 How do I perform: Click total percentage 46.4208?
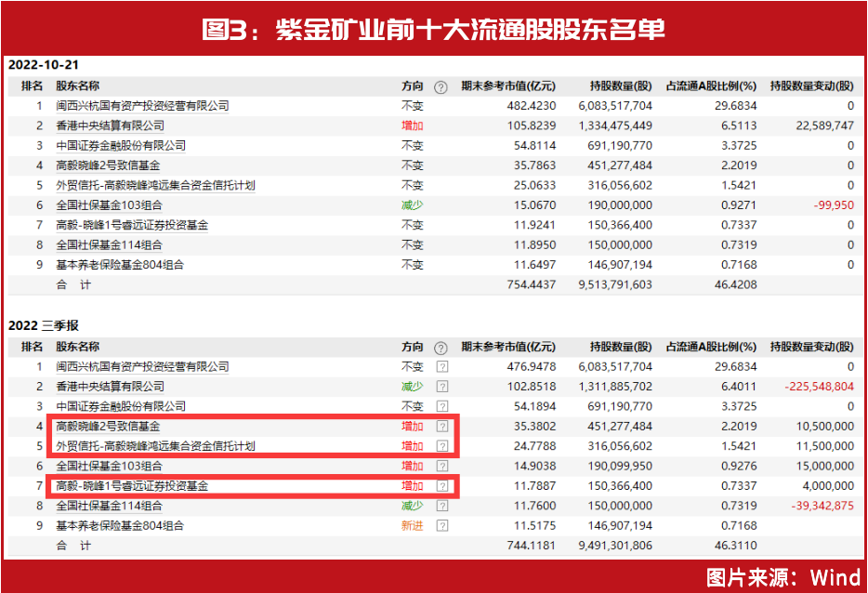[736, 285]
